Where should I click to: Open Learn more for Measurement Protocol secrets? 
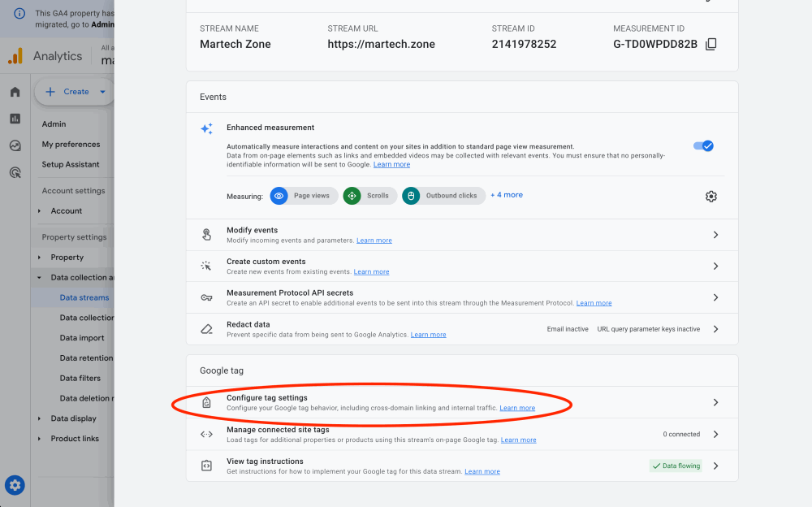[594, 303]
